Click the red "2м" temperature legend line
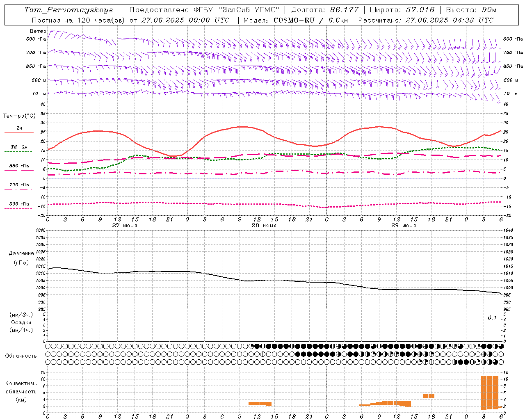525x420 pixels. [19, 133]
